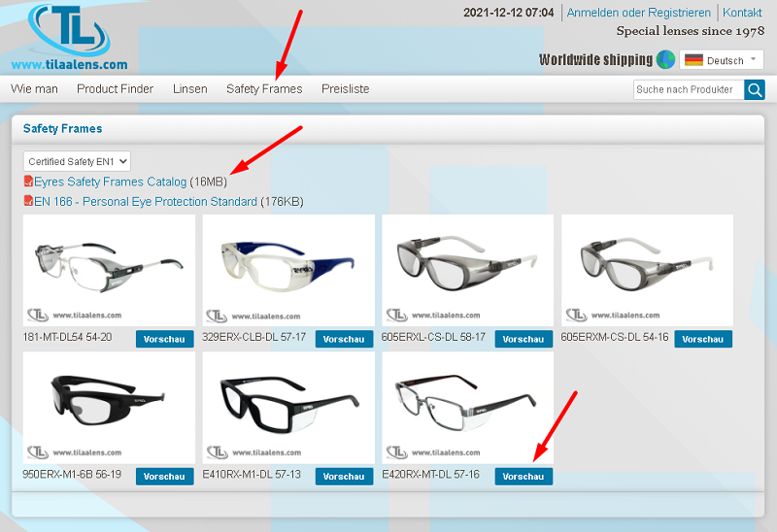Click the 329ERX-CLB-DL 57-17 product name

pos(253,337)
